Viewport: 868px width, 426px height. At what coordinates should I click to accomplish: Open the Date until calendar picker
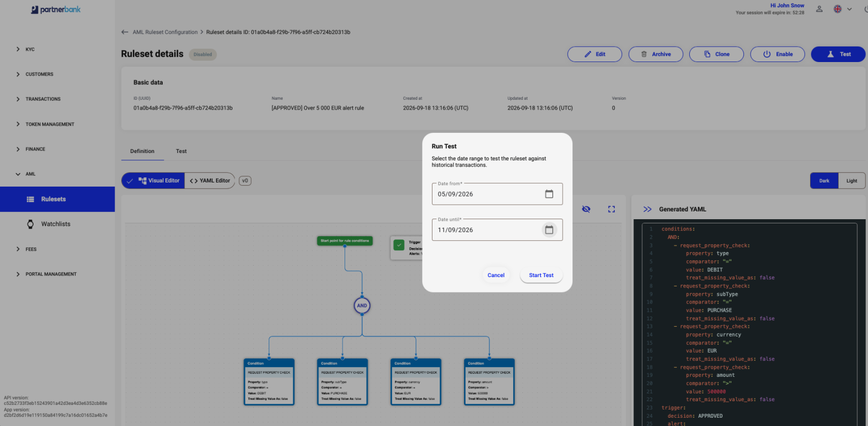pyautogui.click(x=549, y=230)
